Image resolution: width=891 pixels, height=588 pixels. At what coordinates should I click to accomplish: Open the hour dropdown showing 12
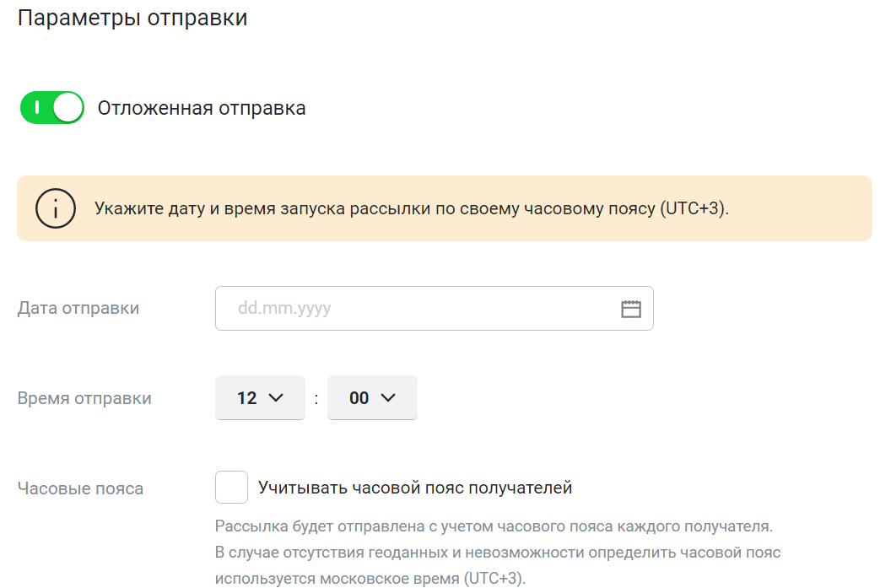pos(260,398)
